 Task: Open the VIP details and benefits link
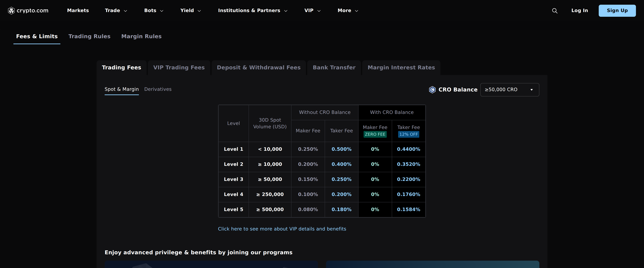282,229
